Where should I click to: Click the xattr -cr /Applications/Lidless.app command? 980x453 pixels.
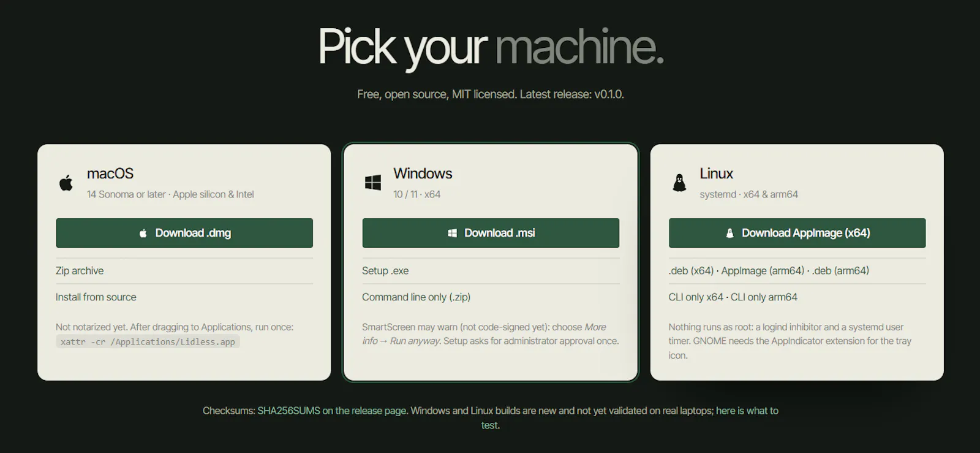pyautogui.click(x=148, y=342)
